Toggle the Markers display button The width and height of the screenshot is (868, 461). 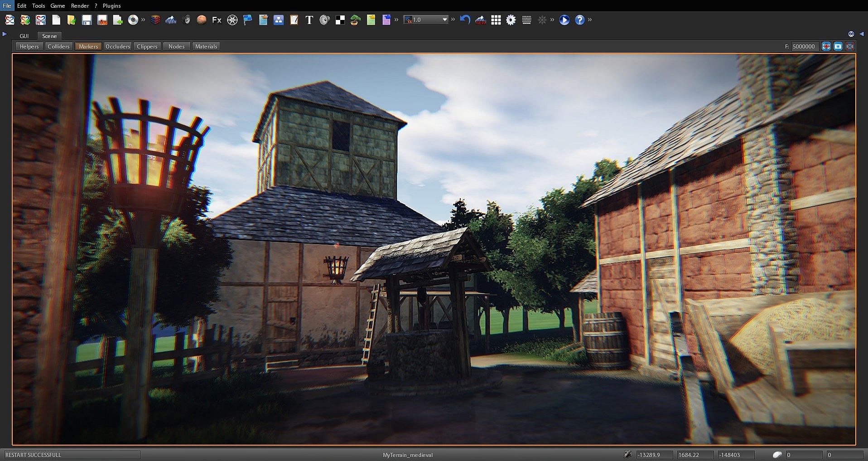(88, 46)
